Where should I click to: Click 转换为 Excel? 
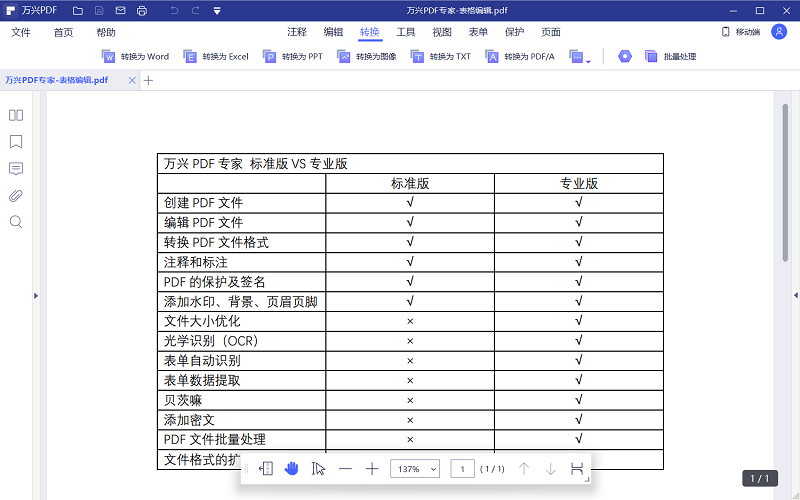point(216,57)
